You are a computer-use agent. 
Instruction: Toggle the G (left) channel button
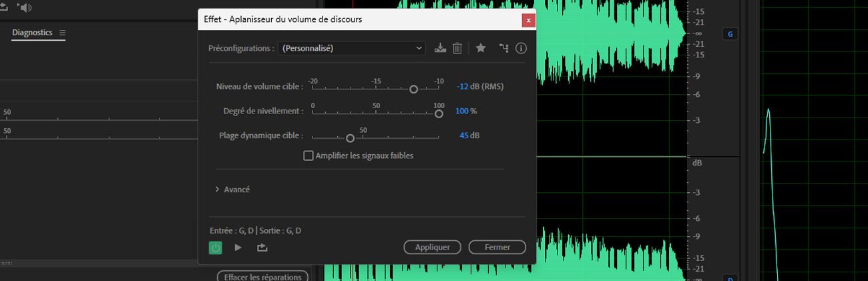pyautogui.click(x=730, y=34)
